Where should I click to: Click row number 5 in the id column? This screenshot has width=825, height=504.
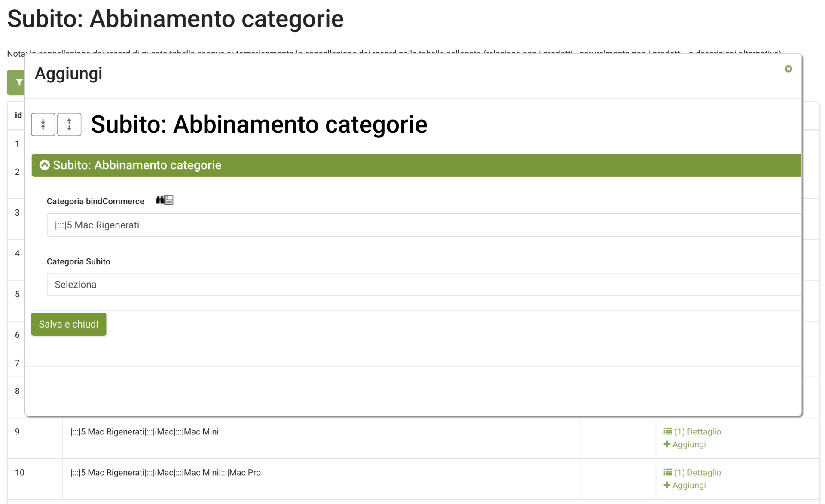(x=17, y=294)
